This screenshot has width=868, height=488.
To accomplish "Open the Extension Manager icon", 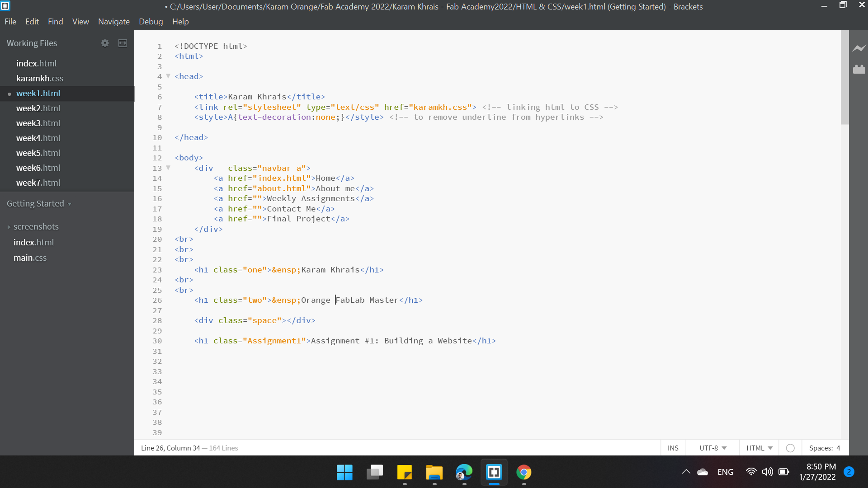I will [x=859, y=69].
